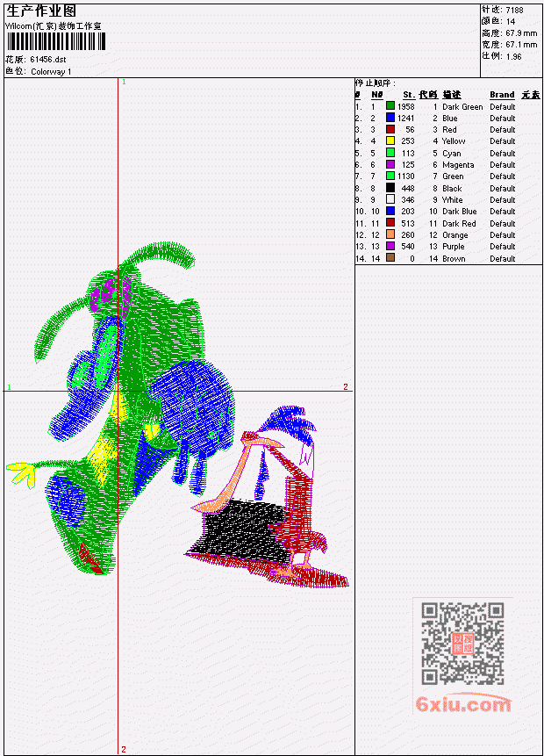Click the color count '14' in the header

coord(511,22)
